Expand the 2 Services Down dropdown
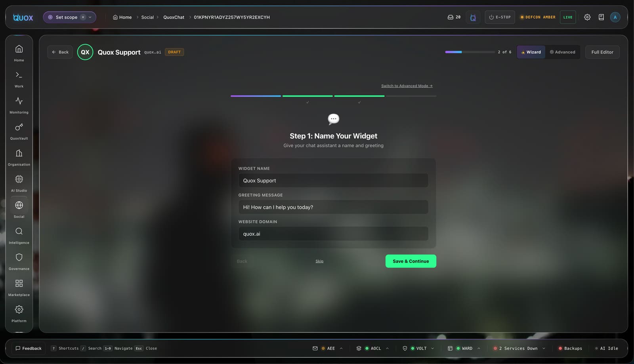This screenshot has height=364, width=634. [544, 349]
